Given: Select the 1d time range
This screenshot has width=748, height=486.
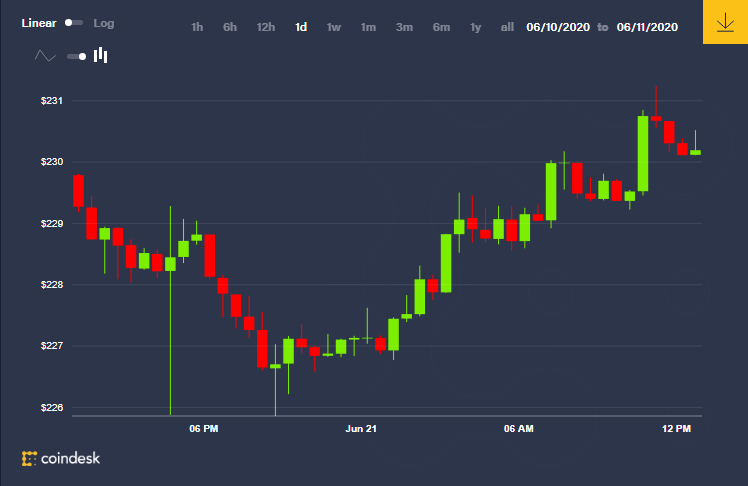Looking at the screenshot, I should tap(301, 27).
